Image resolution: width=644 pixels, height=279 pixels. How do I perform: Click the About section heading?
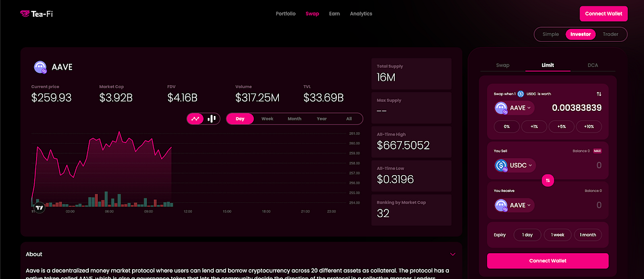click(x=34, y=255)
